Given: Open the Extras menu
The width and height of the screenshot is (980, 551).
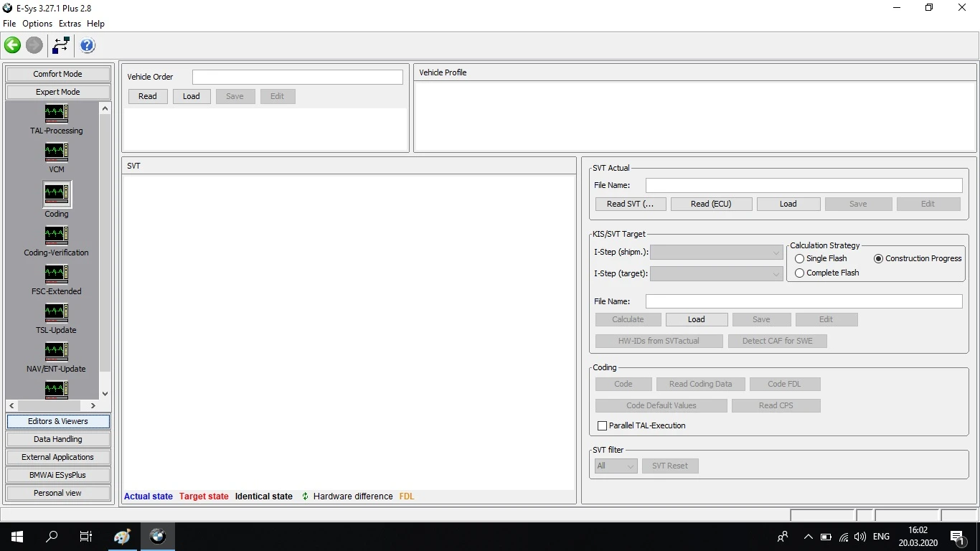Looking at the screenshot, I should click(x=70, y=24).
